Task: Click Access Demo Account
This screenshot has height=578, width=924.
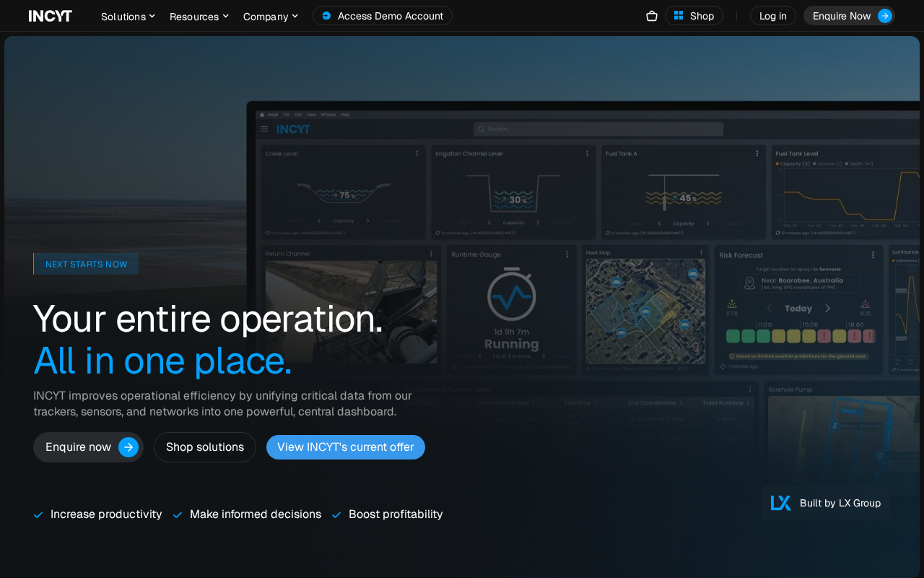Action: (x=383, y=16)
